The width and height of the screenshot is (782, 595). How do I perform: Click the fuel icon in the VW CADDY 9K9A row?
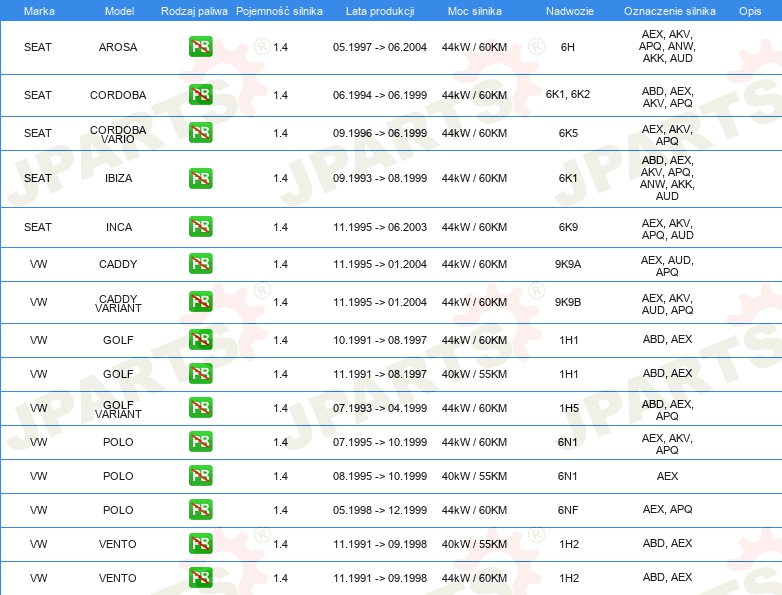pos(200,264)
